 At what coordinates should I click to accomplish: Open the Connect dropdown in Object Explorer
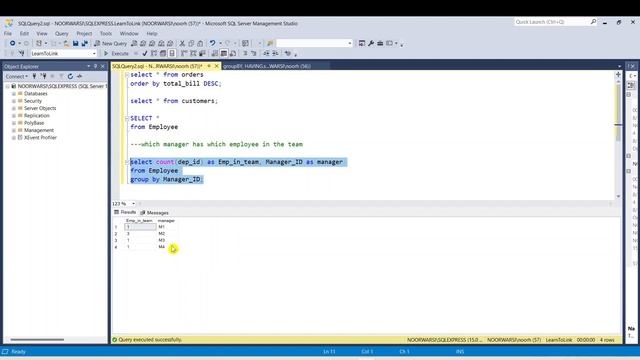(17, 76)
